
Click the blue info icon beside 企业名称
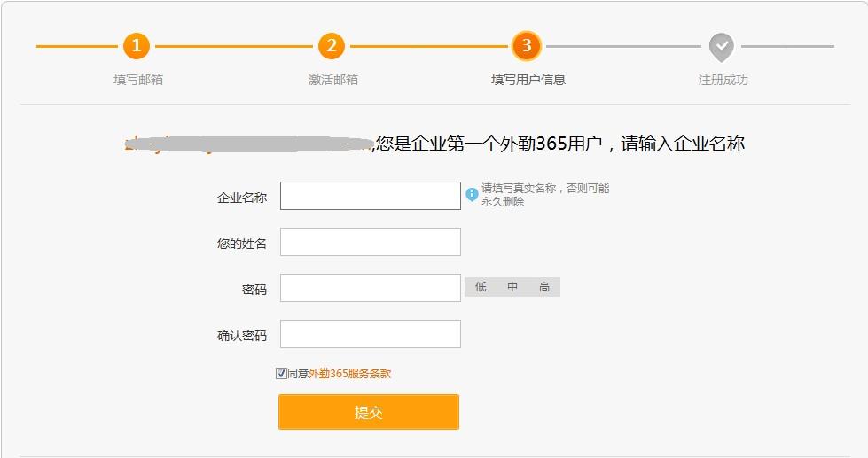(x=472, y=194)
